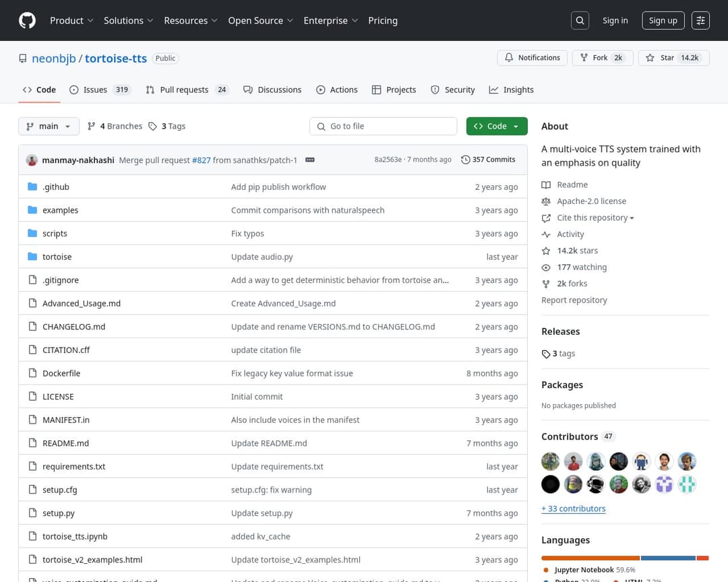
Task: Click the Notifications bell icon
Action: [x=509, y=57]
